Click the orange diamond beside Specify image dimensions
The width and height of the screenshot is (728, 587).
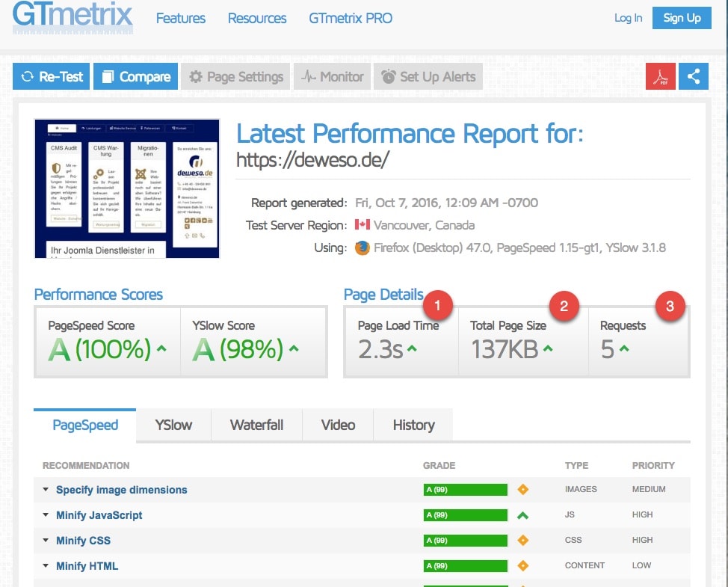tap(522, 490)
